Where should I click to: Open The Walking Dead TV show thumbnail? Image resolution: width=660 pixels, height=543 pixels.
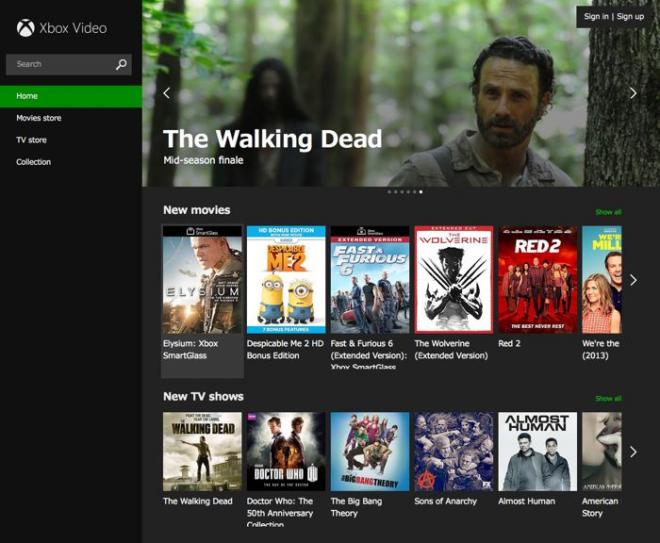tap(202, 452)
